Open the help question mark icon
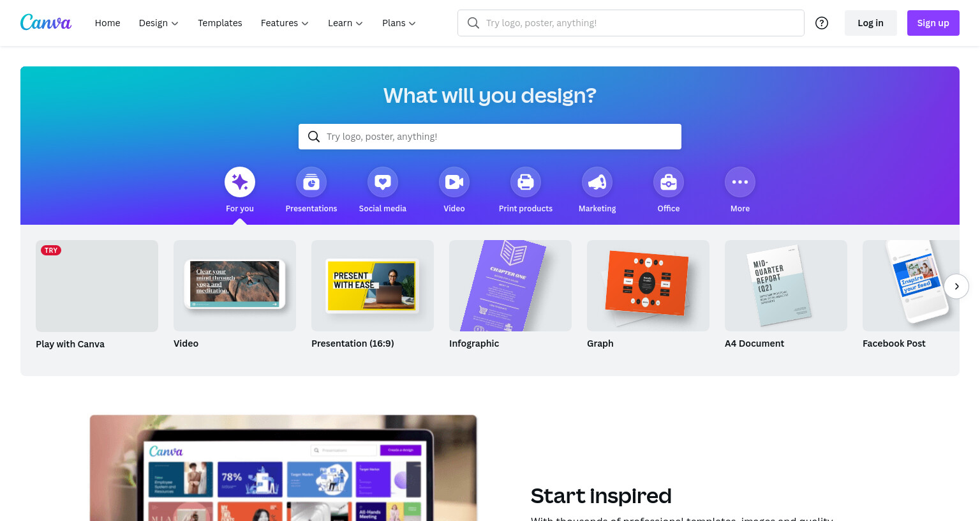Image resolution: width=980 pixels, height=521 pixels. click(822, 23)
